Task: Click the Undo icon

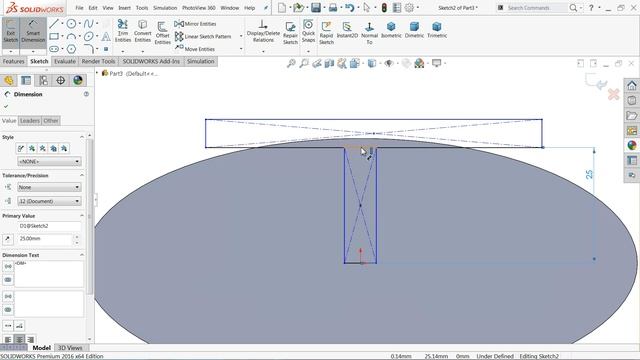Action: click(x=349, y=7)
